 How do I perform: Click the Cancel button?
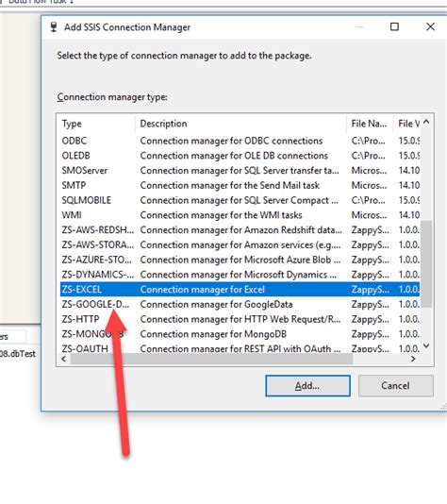point(395,385)
